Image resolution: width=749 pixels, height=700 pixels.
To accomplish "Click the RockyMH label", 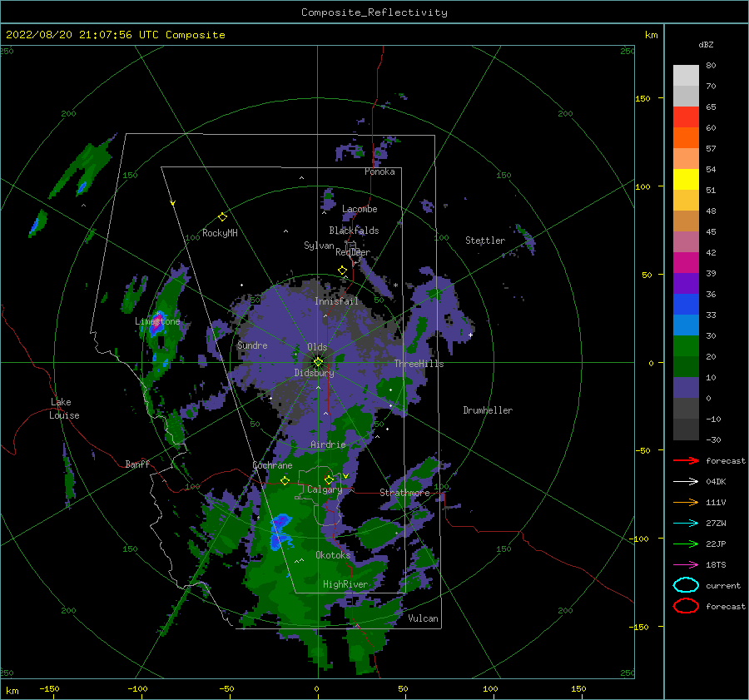I will pos(220,233).
